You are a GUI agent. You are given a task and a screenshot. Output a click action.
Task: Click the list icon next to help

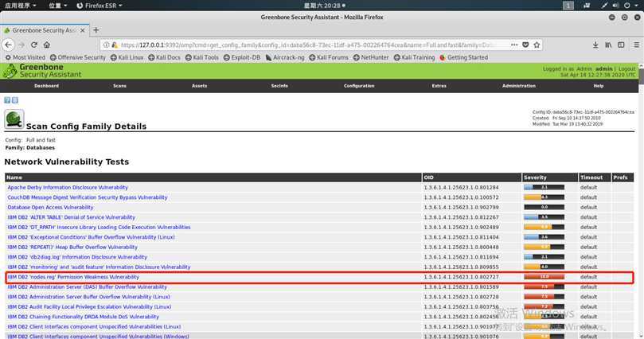(15, 100)
